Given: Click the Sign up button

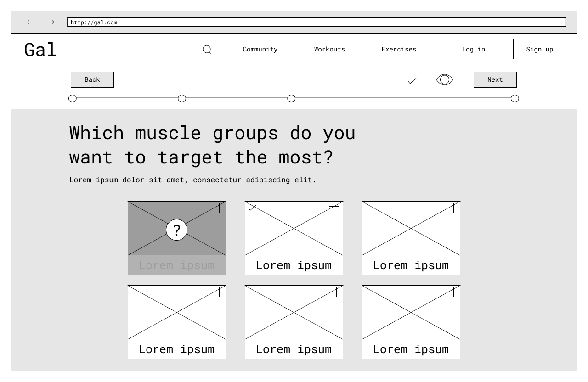Looking at the screenshot, I should coord(540,49).
